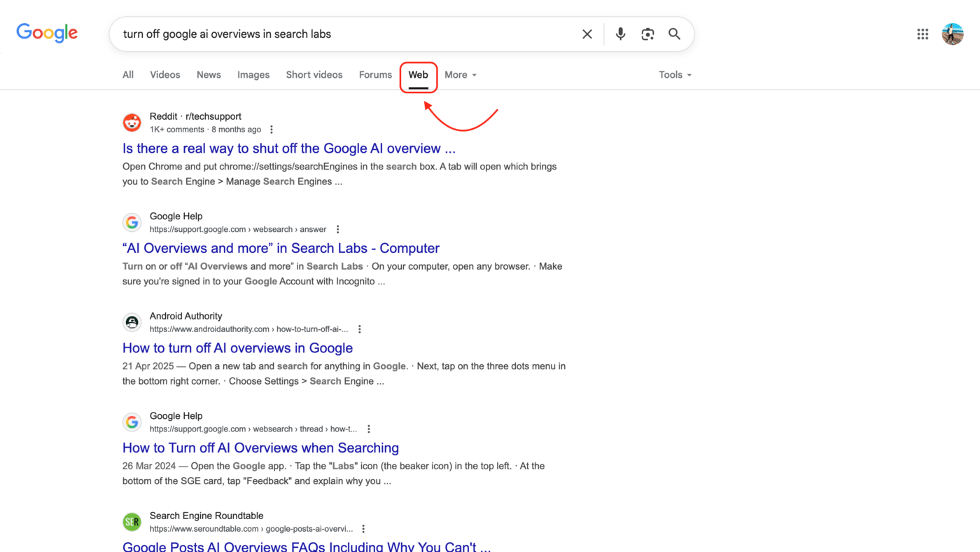Open the three-dot options for the first Google Help result

[337, 229]
